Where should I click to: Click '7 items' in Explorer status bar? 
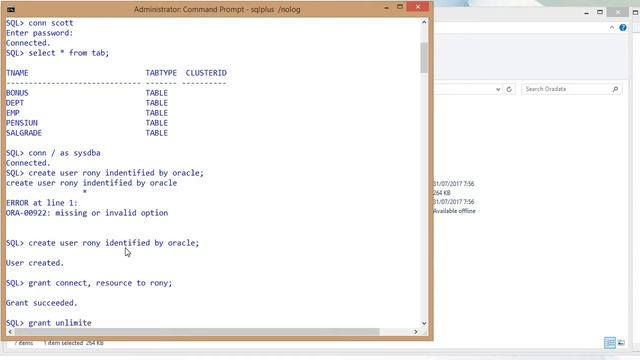24,343
